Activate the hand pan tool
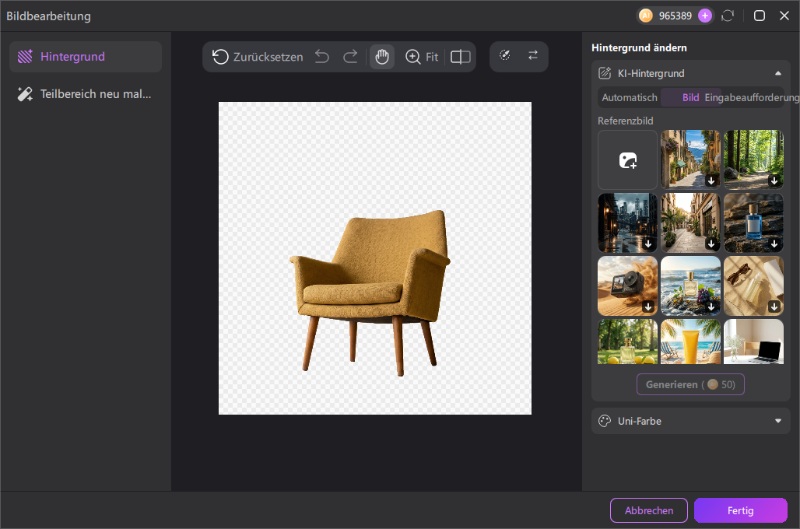This screenshot has width=800, height=529. 382,57
